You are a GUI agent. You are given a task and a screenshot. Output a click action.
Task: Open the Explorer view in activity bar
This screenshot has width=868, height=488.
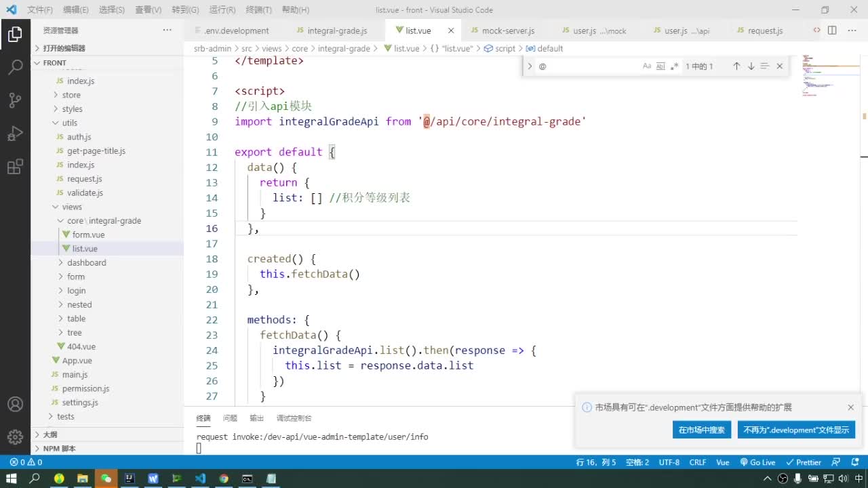point(15,34)
